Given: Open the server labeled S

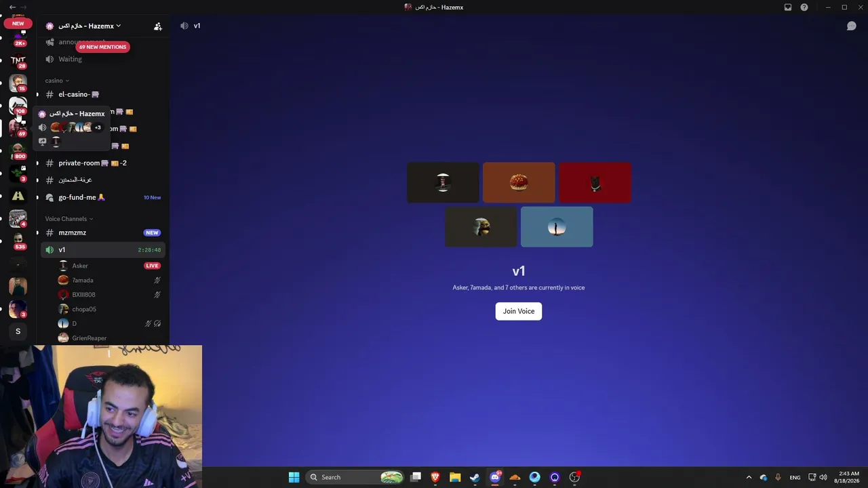Looking at the screenshot, I should 18,331.
